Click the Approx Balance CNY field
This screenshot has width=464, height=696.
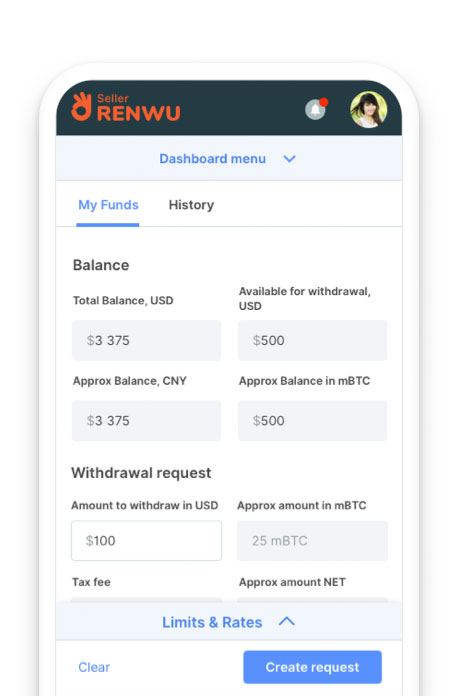pyautogui.click(x=146, y=421)
